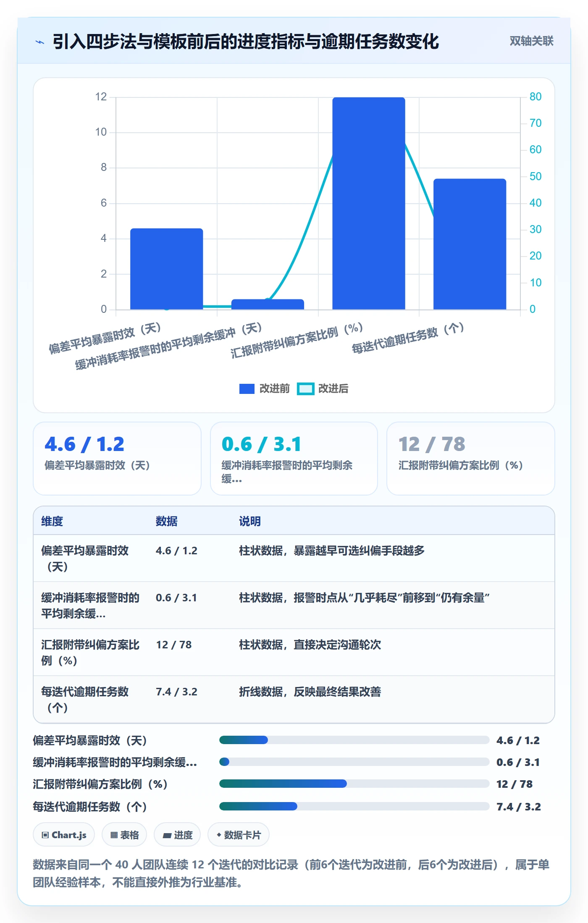Select the 12 / 78 stat card
The height and width of the screenshot is (923, 588).
pyautogui.click(x=471, y=459)
